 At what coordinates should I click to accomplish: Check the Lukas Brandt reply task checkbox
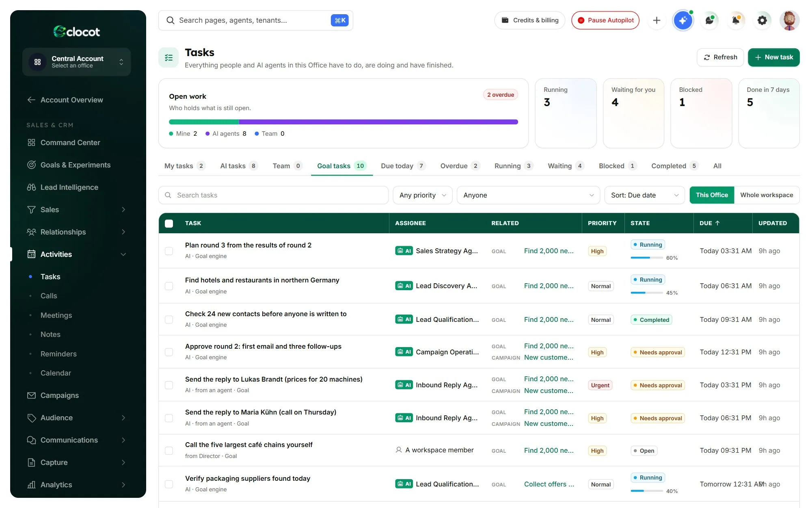coord(169,385)
